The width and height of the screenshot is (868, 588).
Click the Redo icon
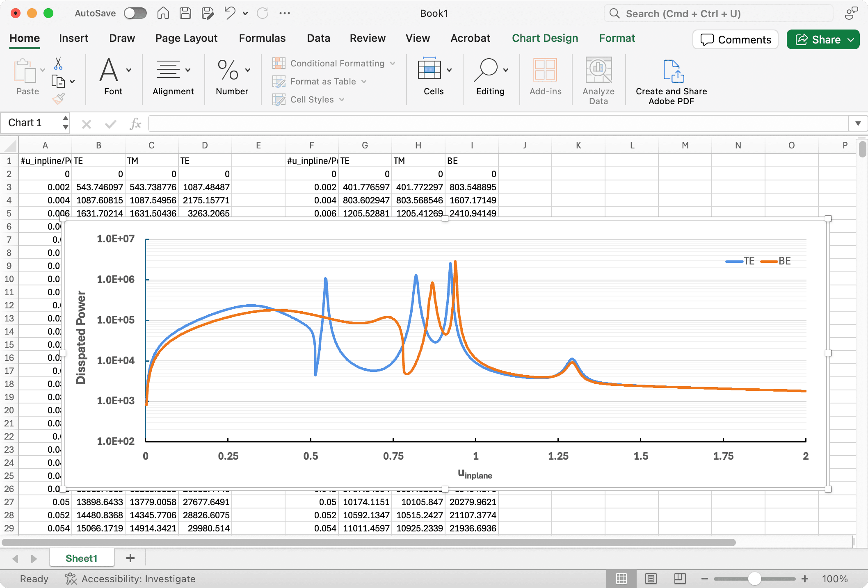click(x=263, y=14)
